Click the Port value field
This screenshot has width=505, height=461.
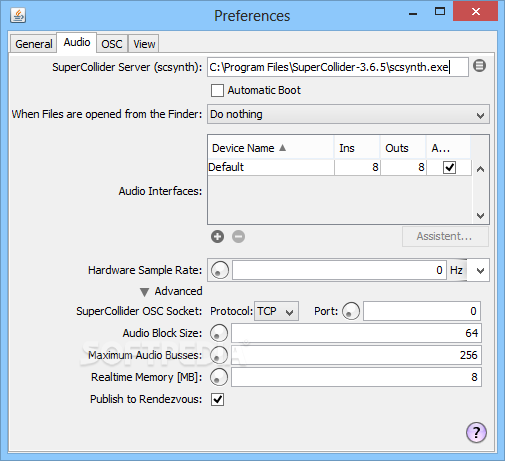pyautogui.click(x=422, y=311)
